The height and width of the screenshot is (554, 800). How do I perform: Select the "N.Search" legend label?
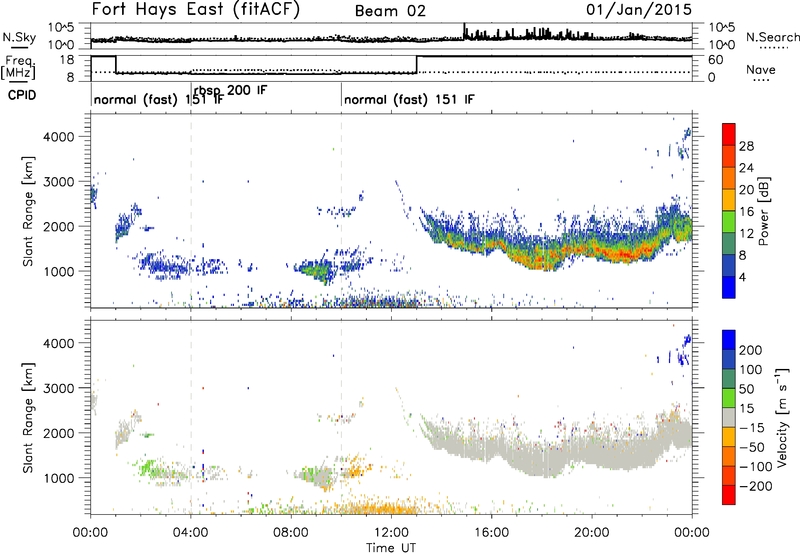click(772, 37)
